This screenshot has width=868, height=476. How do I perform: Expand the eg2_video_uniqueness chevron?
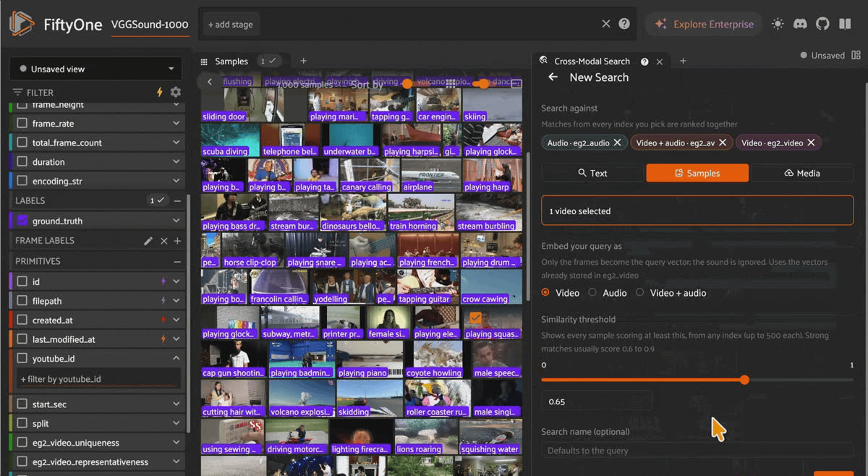(x=176, y=443)
